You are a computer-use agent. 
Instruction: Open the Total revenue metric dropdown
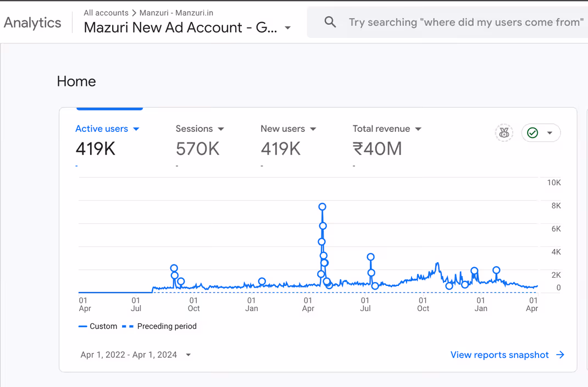pyautogui.click(x=387, y=129)
